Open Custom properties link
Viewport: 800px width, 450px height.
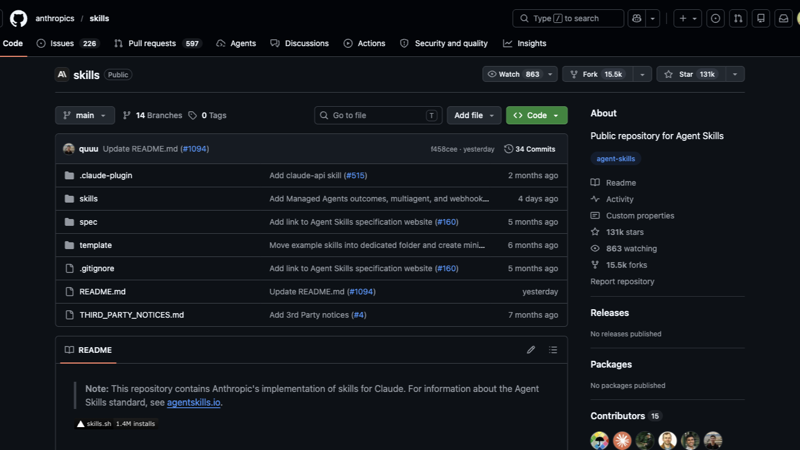click(633, 215)
